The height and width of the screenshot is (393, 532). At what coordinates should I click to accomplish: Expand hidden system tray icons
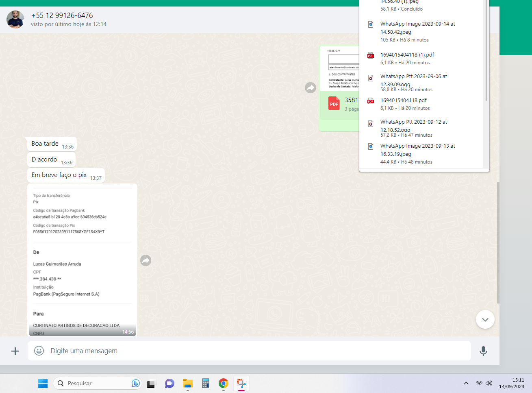pyautogui.click(x=466, y=383)
